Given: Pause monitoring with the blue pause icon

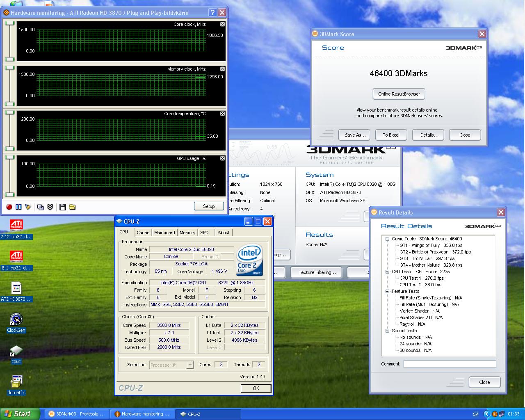Looking at the screenshot, I should click(18, 207).
